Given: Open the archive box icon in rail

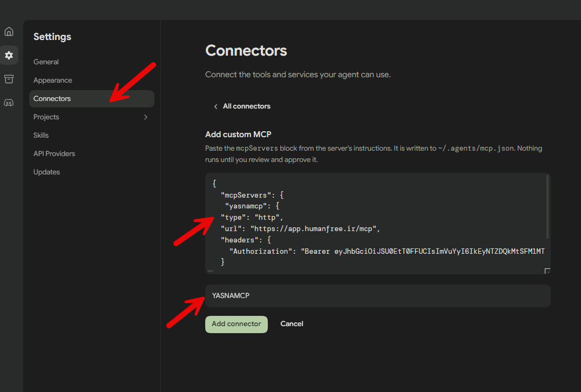Looking at the screenshot, I should click(x=9, y=79).
